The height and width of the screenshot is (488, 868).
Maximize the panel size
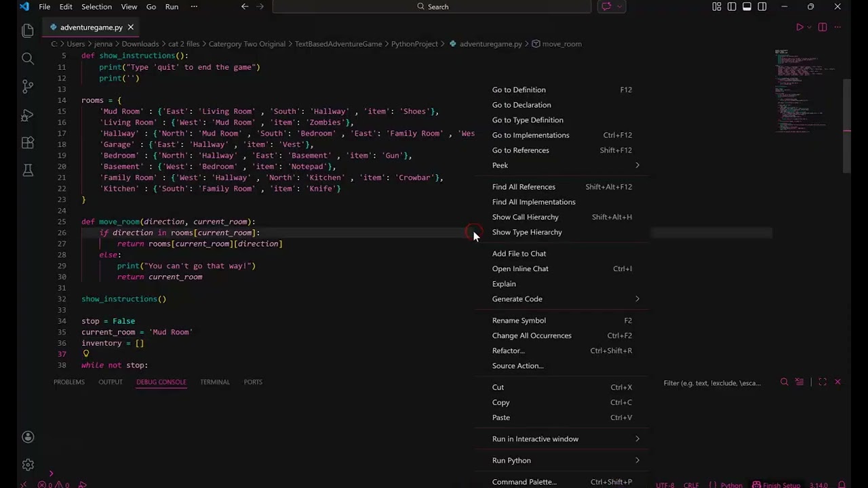(823, 382)
